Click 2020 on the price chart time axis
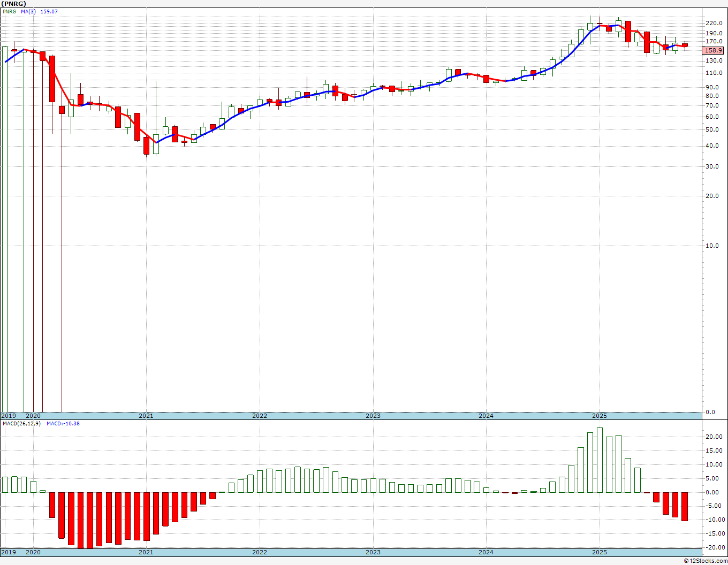The image size is (728, 565). 33,416
